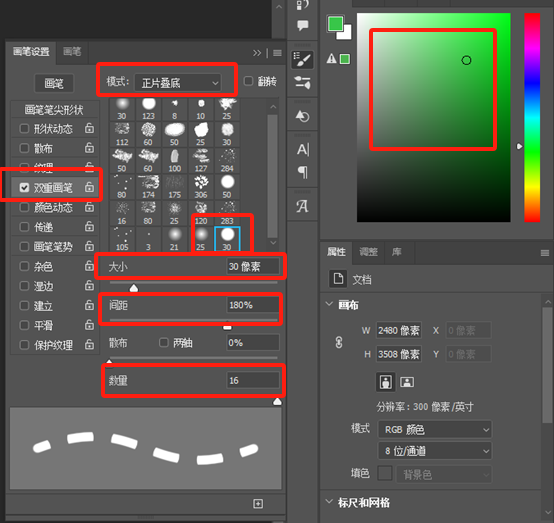
Task: Set canvas to portrait orientation
Action: click(385, 382)
